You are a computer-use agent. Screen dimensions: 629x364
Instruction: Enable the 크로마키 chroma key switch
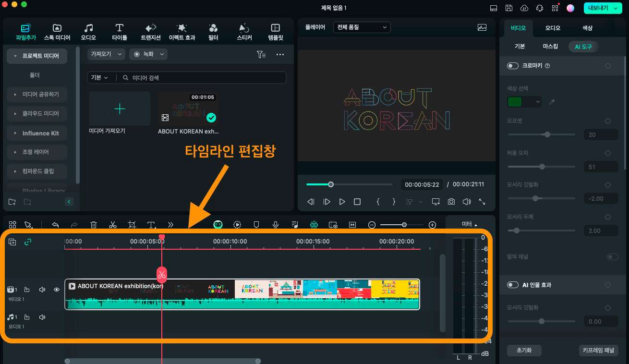click(x=513, y=66)
